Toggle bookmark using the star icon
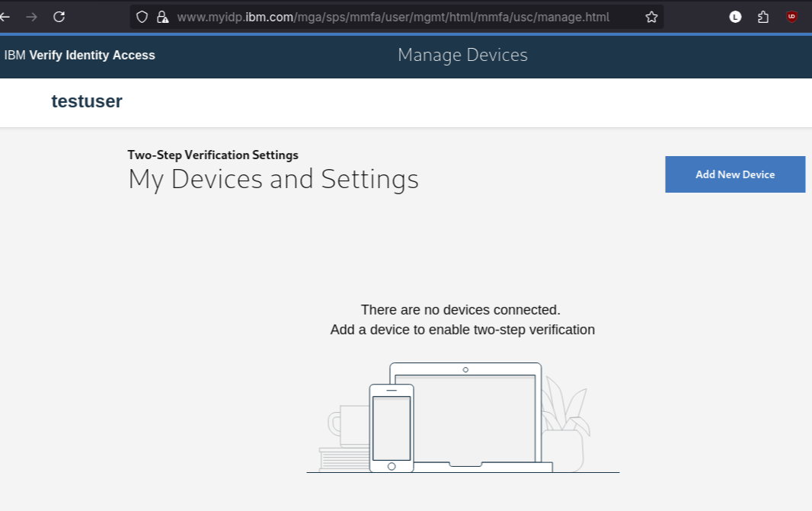This screenshot has width=812, height=511. (651, 16)
